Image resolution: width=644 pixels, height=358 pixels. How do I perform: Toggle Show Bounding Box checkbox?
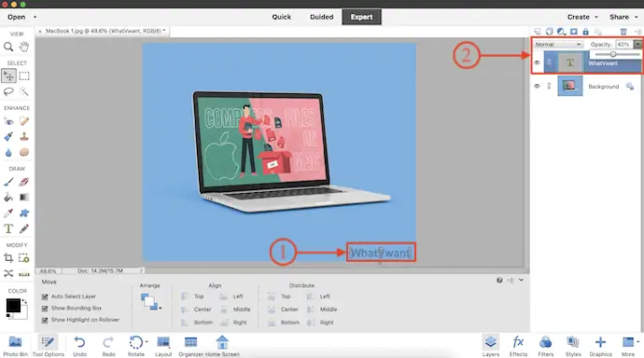(45, 309)
